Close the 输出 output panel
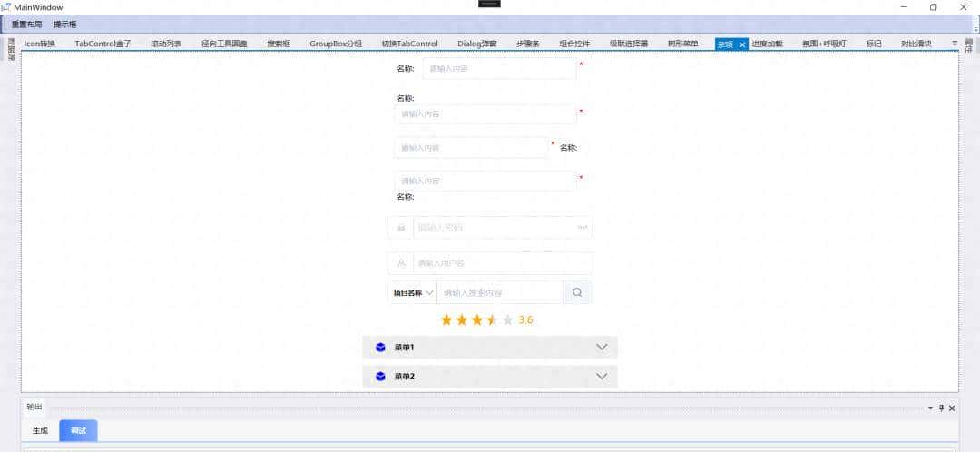This screenshot has width=980, height=452. [952, 408]
